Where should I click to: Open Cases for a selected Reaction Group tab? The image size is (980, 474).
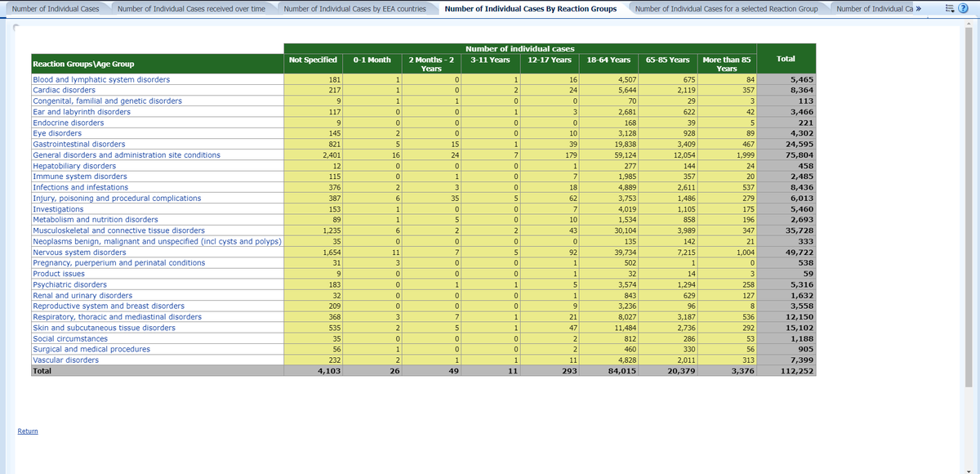[726, 8]
